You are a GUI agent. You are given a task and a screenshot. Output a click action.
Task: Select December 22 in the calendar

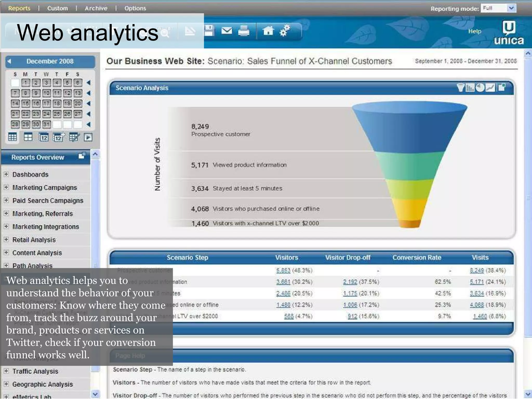click(25, 114)
